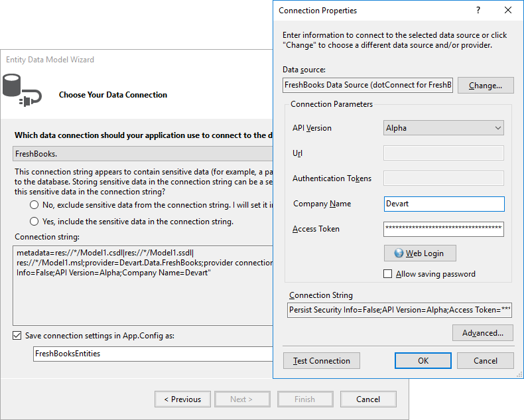Edit the FreshBooksEntities name field
524x420 pixels.
pyautogui.click(x=153, y=354)
